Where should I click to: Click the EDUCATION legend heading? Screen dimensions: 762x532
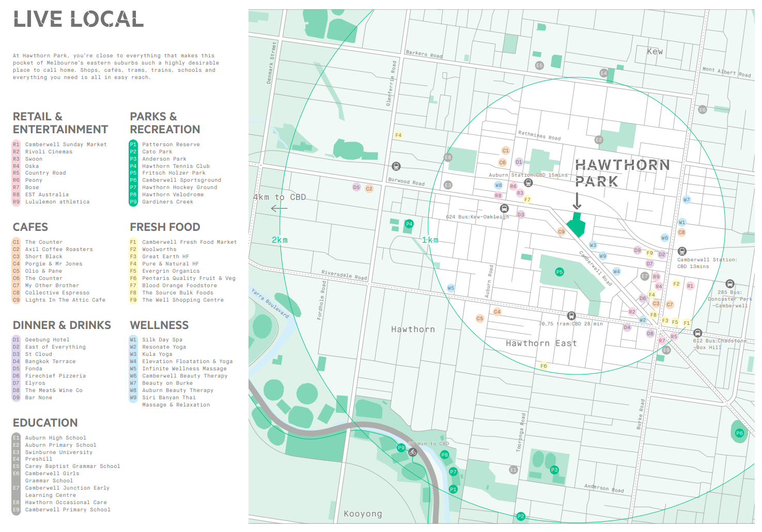[45, 423]
